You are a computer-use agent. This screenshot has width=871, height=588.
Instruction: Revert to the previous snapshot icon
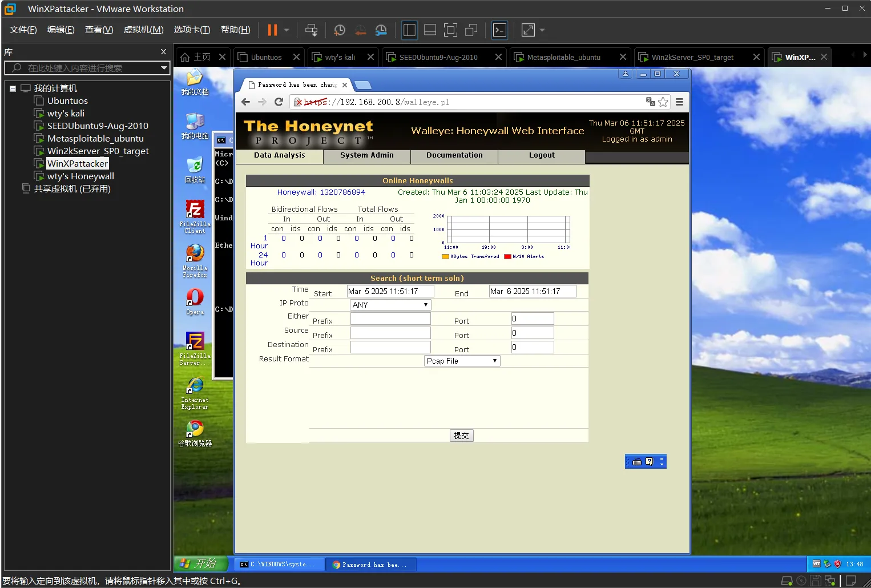click(360, 30)
